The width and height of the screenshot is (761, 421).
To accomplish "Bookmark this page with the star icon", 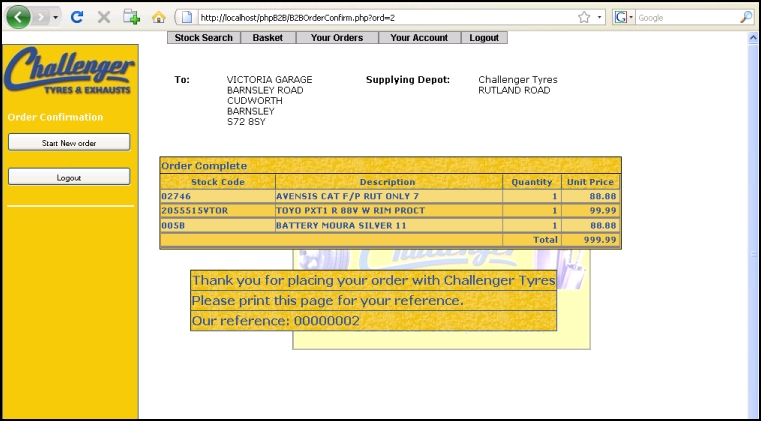I will [584, 17].
